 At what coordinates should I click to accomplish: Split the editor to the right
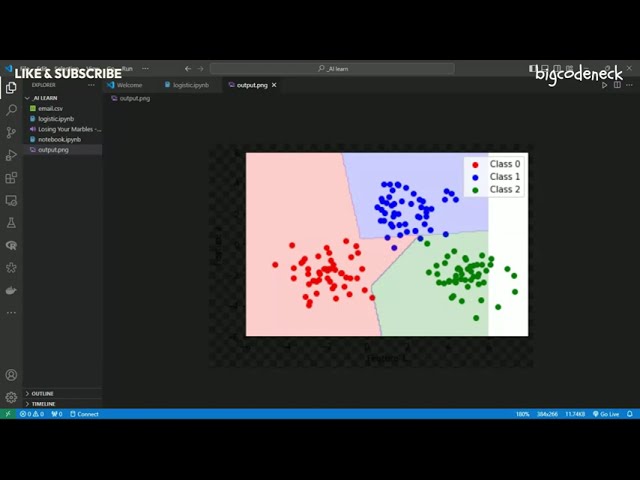point(617,85)
